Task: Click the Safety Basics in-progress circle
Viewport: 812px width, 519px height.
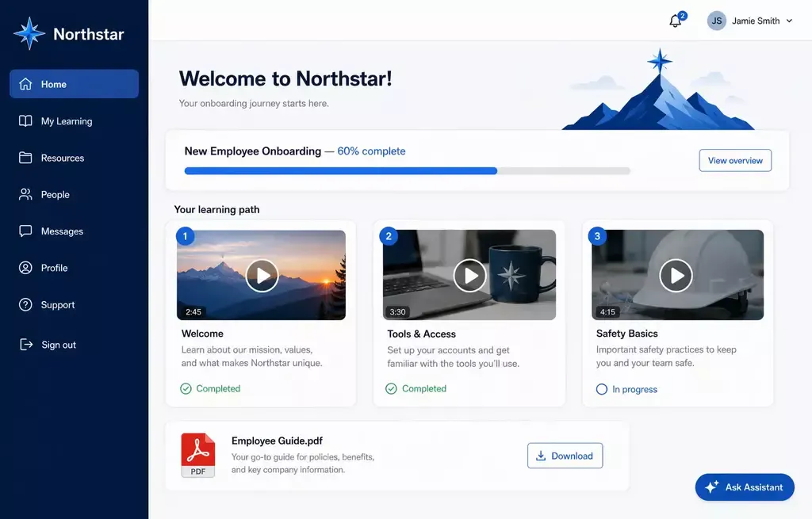Action: [601, 389]
